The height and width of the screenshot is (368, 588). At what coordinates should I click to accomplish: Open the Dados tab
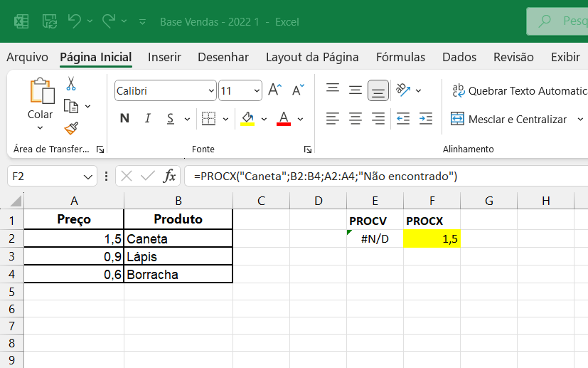(459, 57)
